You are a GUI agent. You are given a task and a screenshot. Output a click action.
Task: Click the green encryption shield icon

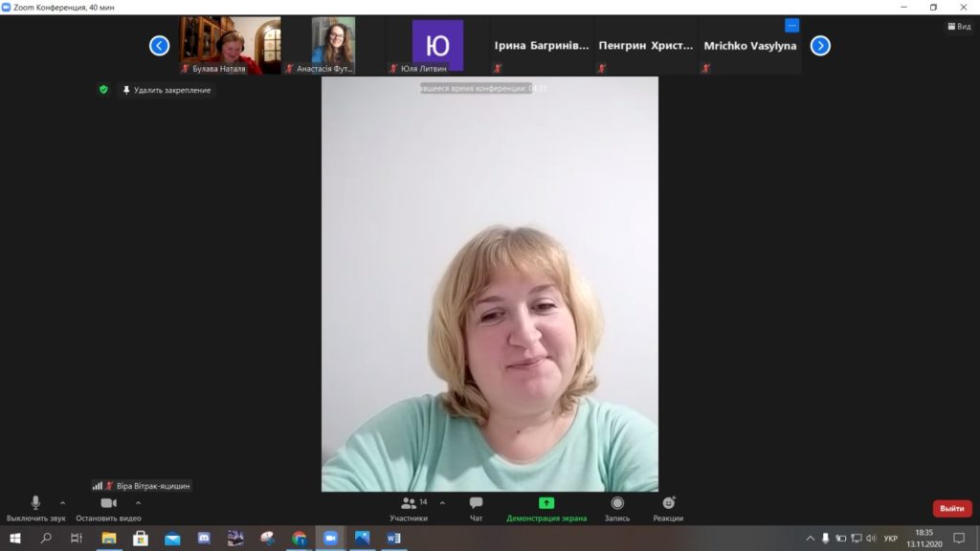coord(103,90)
